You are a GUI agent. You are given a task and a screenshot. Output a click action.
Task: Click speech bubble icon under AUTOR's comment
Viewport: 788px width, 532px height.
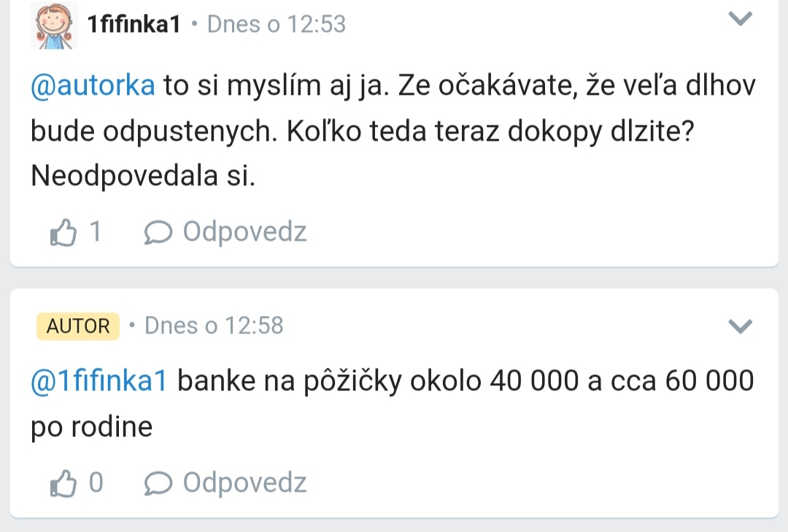click(158, 483)
